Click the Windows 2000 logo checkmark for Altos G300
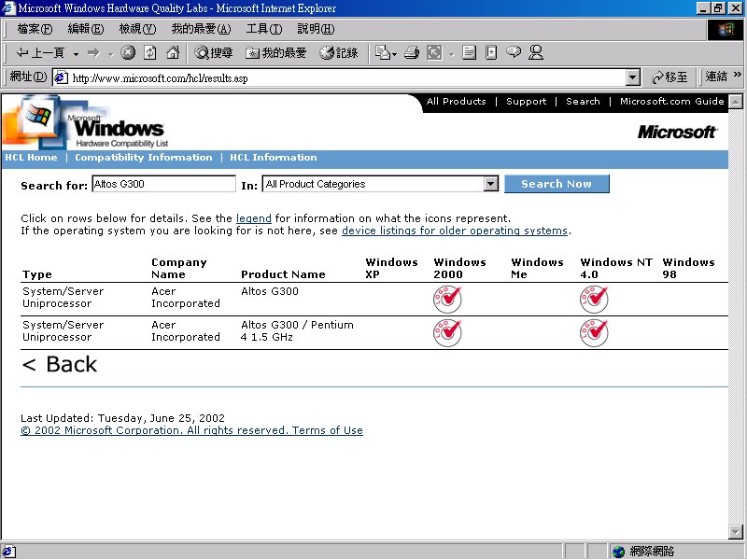The height and width of the screenshot is (560, 747). point(447,299)
